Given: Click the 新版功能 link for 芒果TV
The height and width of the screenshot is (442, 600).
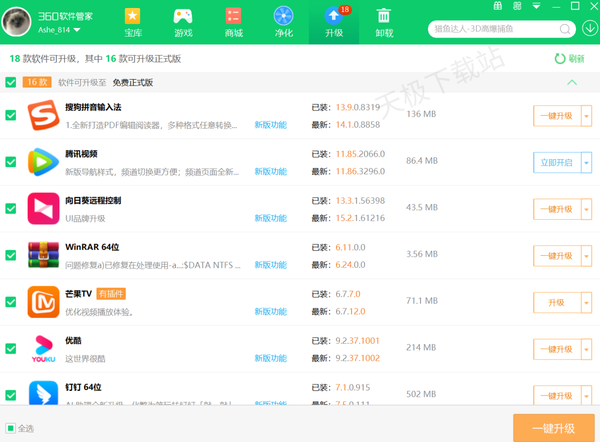Looking at the screenshot, I should [270, 312].
